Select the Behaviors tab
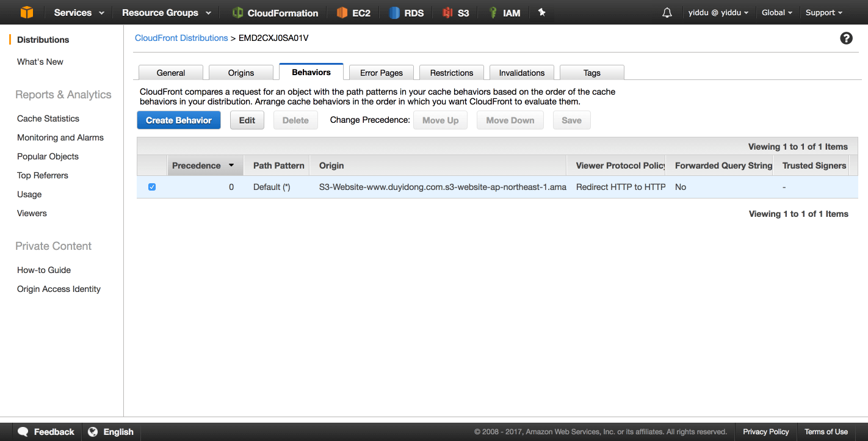This screenshot has width=868, height=441. coord(311,72)
